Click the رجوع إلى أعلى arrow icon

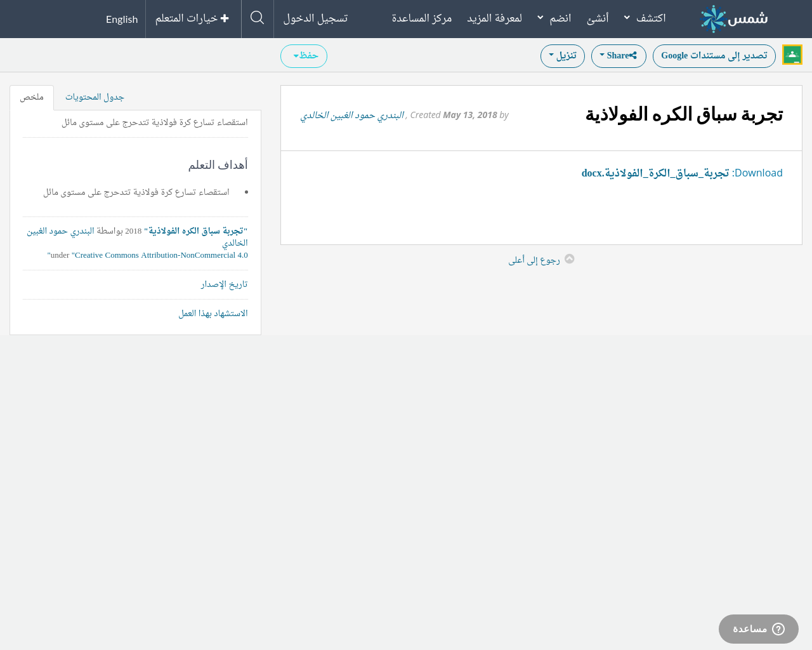570,259
